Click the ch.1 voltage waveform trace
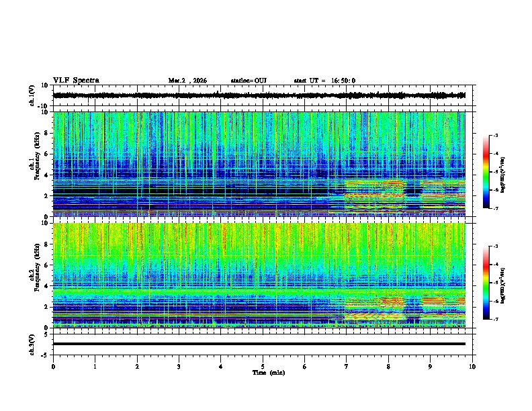The image size is (532, 411). click(x=259, y=95)
